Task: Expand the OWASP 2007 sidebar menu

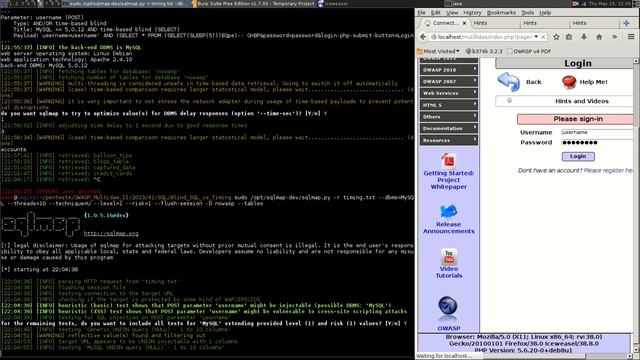Action: [x=448, y=82]
